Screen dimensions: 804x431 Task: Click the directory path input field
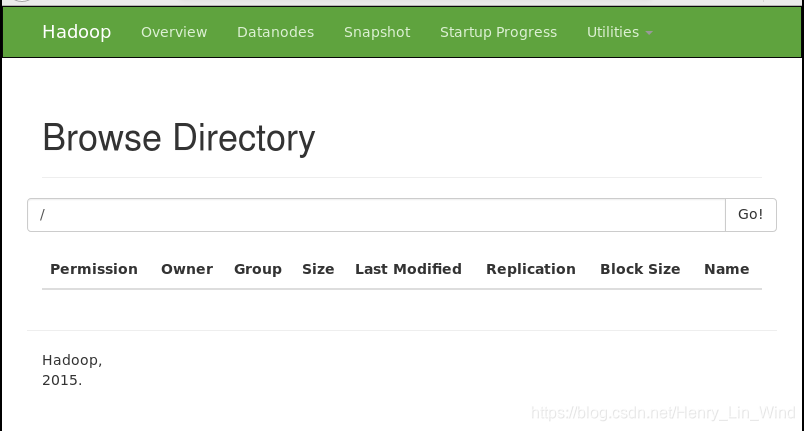tap(376, 215)
